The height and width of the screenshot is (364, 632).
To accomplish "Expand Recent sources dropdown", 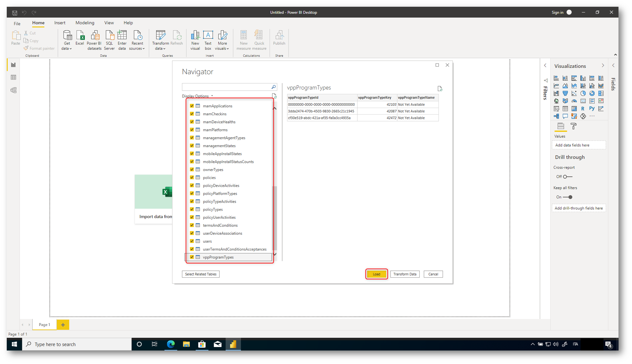I will (137, 40).
